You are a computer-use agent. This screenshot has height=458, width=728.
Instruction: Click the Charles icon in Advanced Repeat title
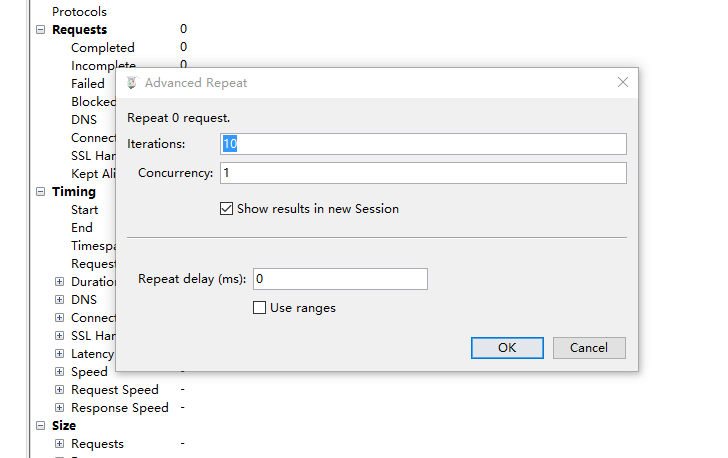[x=132, y=83]
